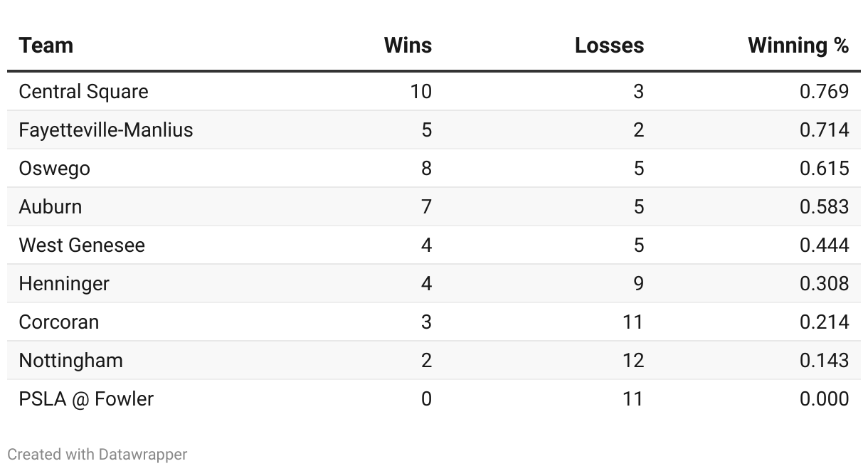Open the Created with Datawrapper link

coord(97,454)
